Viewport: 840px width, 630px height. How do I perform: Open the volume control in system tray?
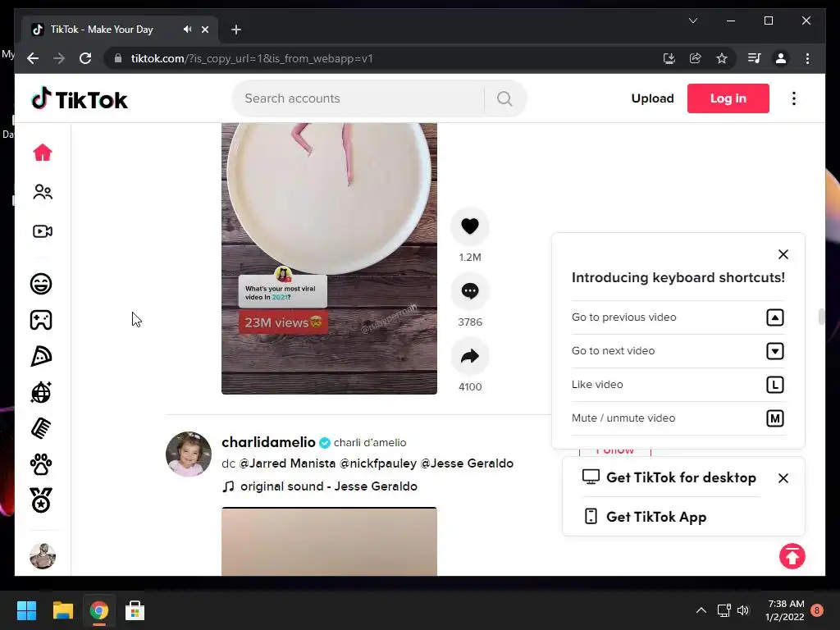743,610
